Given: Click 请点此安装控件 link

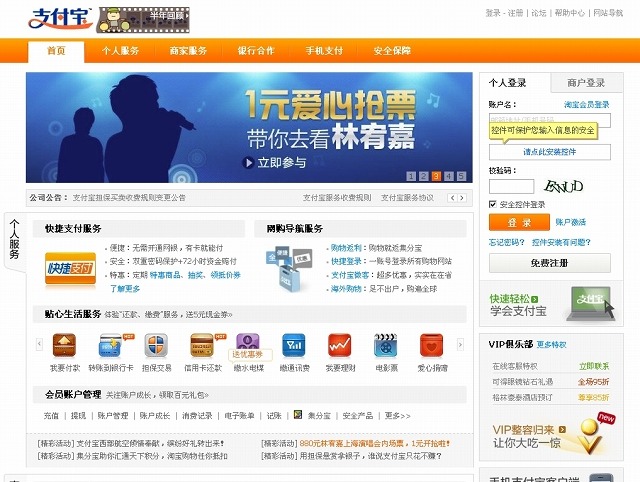Looking at the screenshot, I should click(550, 152).
